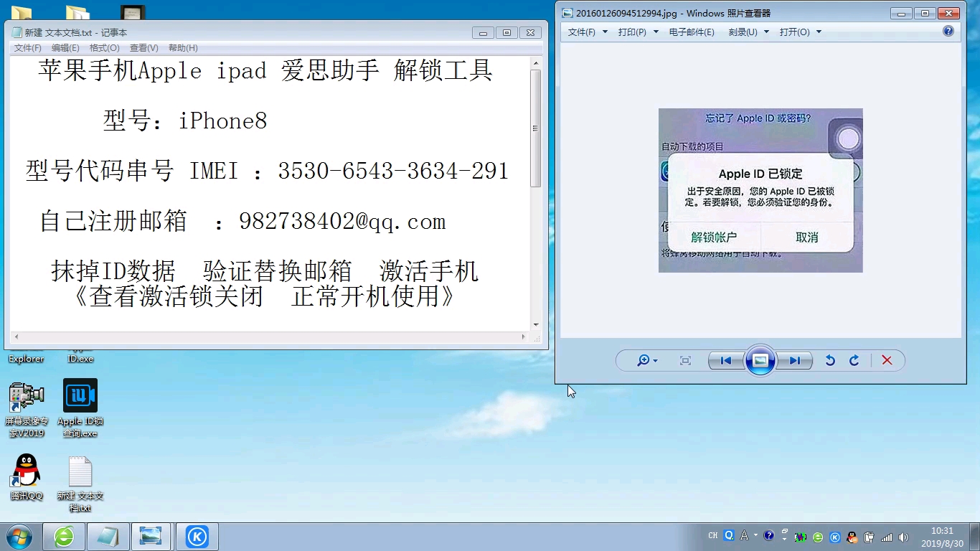Delete the photo with the red X
Screen dimensions: 980x551
887,361
